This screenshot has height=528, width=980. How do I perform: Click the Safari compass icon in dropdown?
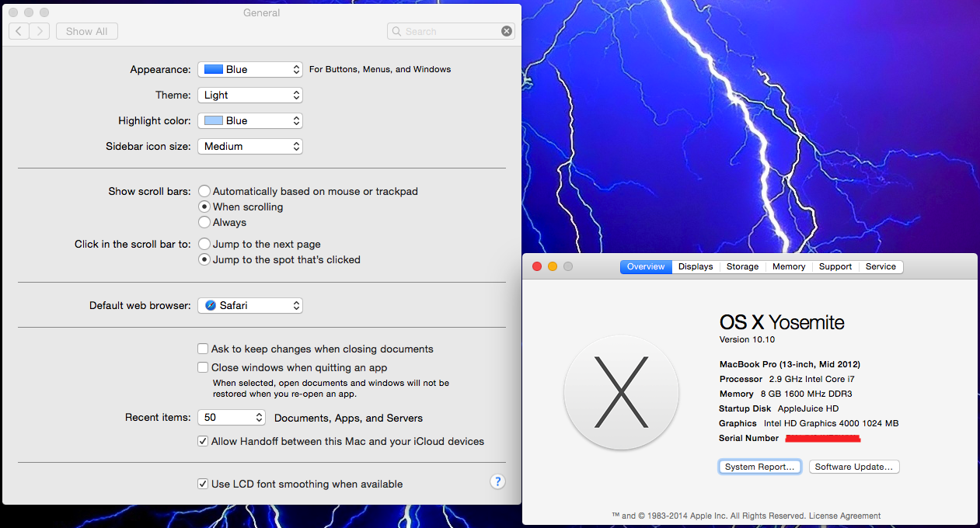coord(211,305)
